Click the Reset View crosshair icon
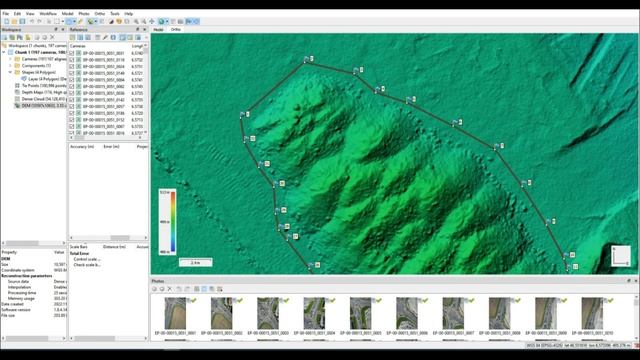The image size is (640, 360). (152, 22)
